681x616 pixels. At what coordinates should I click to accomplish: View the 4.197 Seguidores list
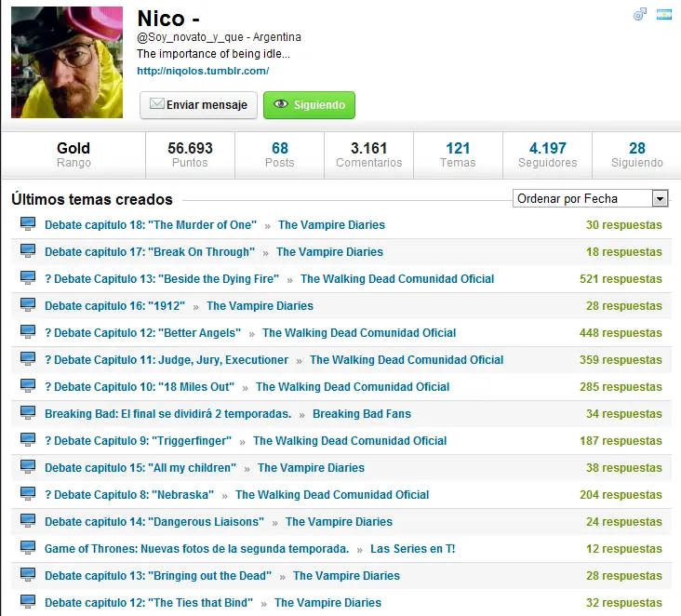[547, 154]
